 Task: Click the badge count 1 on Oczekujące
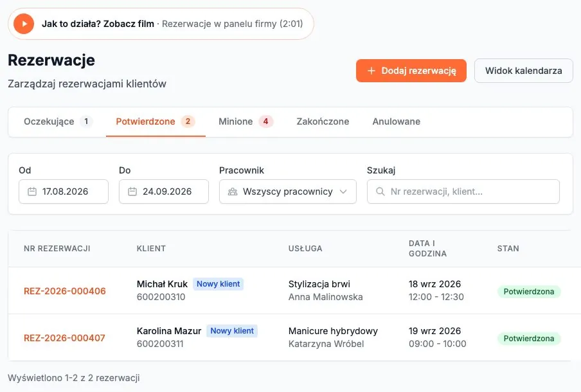coord(86,121)
